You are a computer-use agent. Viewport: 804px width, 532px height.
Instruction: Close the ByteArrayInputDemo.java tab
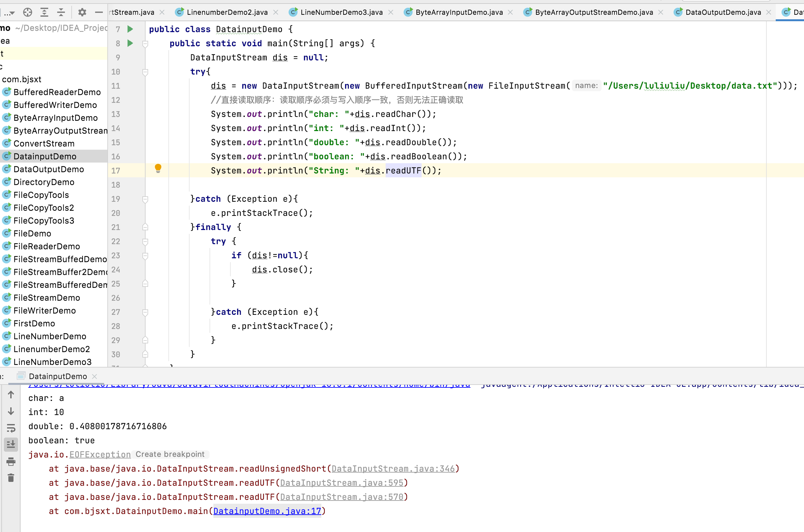510,13
